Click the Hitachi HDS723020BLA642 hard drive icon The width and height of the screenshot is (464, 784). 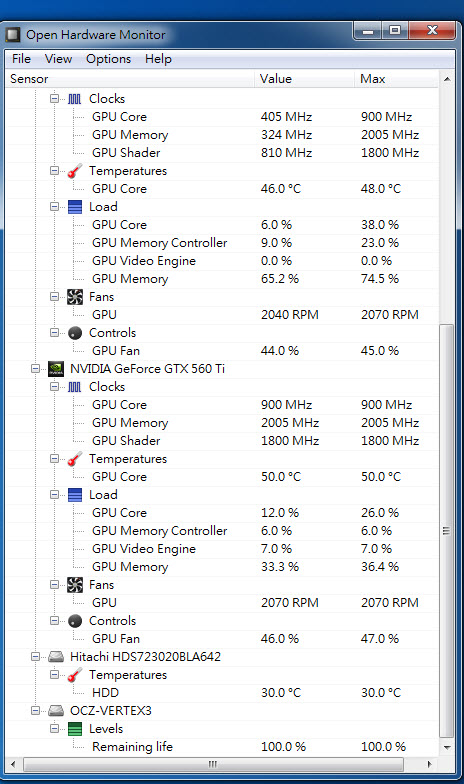[56, 656]
